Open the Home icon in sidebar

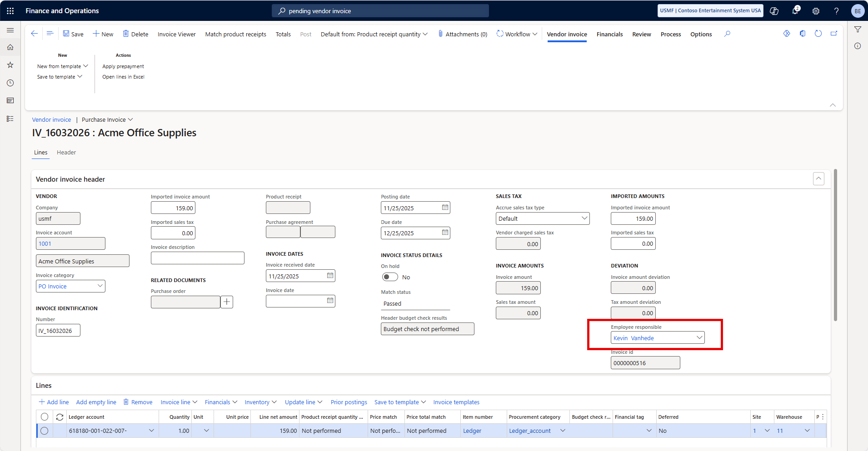(10, 47)
